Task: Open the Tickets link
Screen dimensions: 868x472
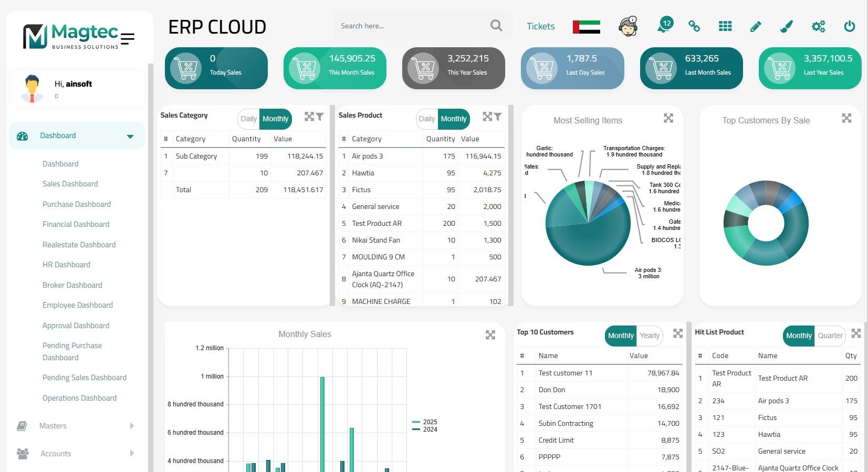Action: (540, 26)
